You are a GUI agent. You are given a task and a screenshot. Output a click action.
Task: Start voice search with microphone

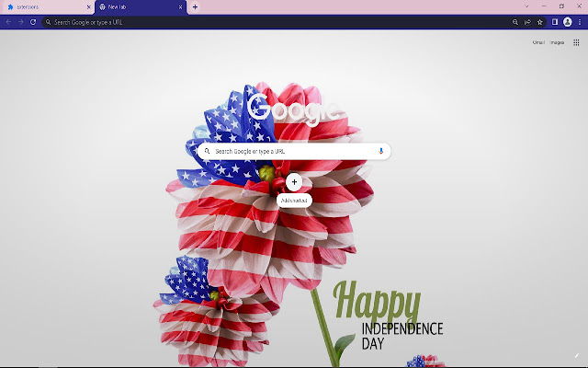381,151
